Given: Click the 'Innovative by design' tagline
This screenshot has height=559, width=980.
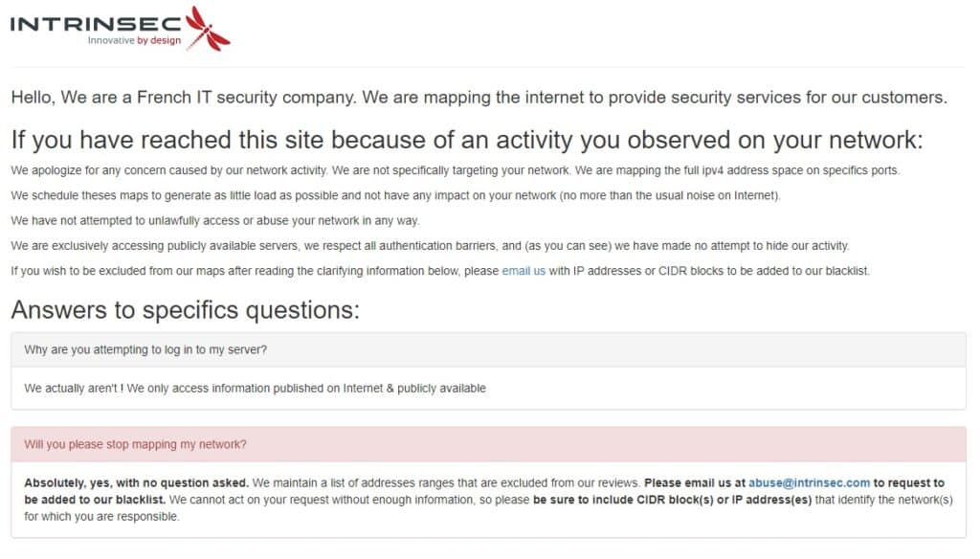Looking at the screenshot, I should (134, 40).
